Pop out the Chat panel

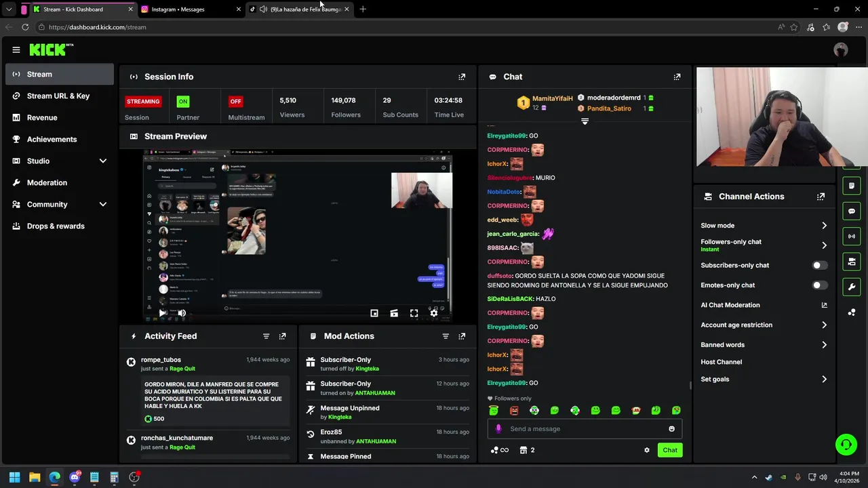[677, 77]
